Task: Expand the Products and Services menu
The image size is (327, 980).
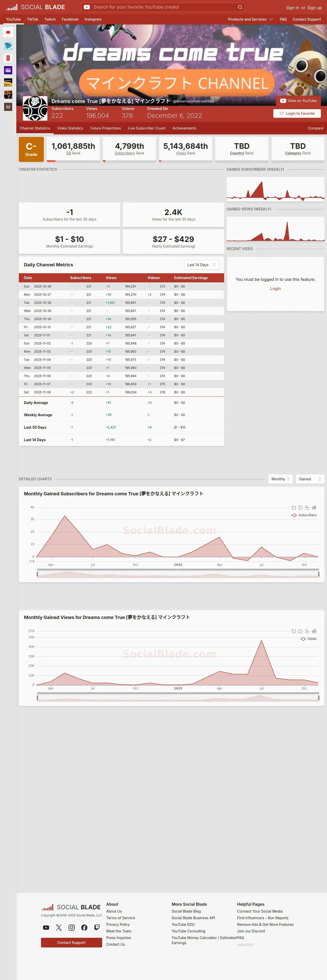Action: pos(251,19)
